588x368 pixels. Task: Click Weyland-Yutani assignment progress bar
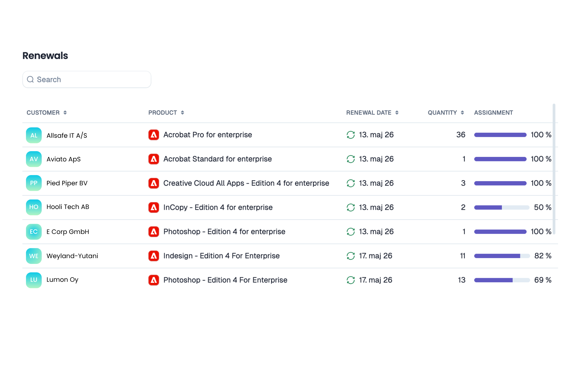click(502, 256)
